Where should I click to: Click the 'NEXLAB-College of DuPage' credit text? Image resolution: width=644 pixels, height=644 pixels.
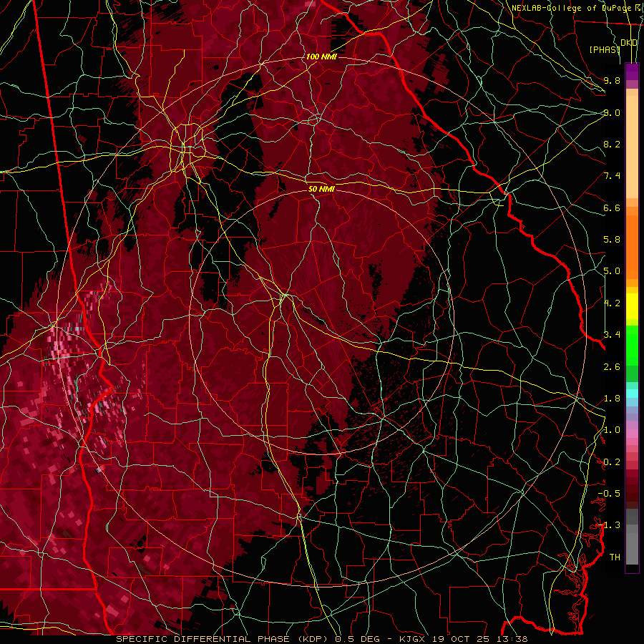click(570, 8)
